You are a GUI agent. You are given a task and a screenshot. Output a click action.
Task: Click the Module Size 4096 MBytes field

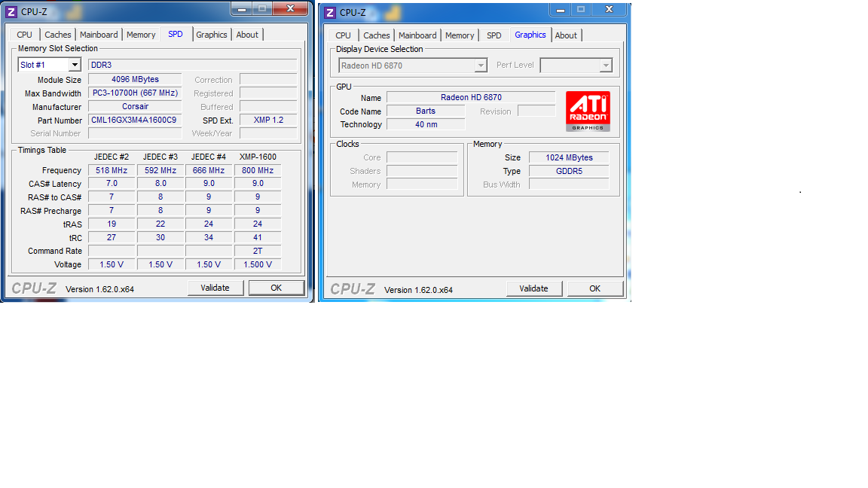tap(135, 79)
